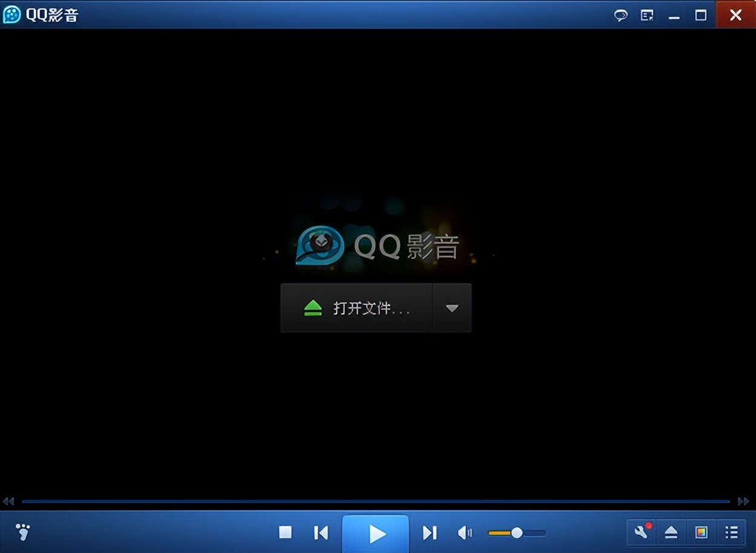The image size is (756, 553).
Task: Adjust the volume slider
Action: click(x=516, y=533)
